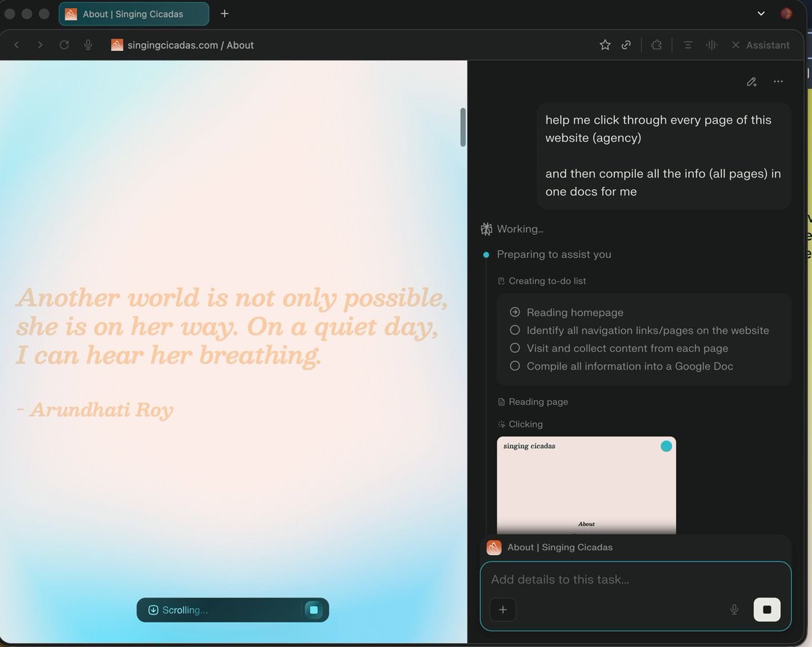Close the Assistant panel
The image size is (812, 647).
736,45
